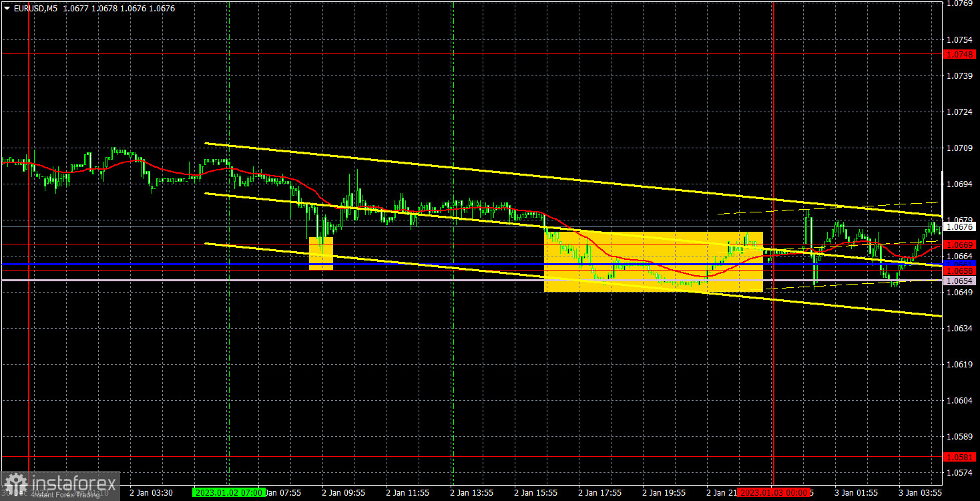Click the 2 Jan 11:55 time label
Image resolution: width=980 pixels, height=501 pixels.
[x=408, y=492]
